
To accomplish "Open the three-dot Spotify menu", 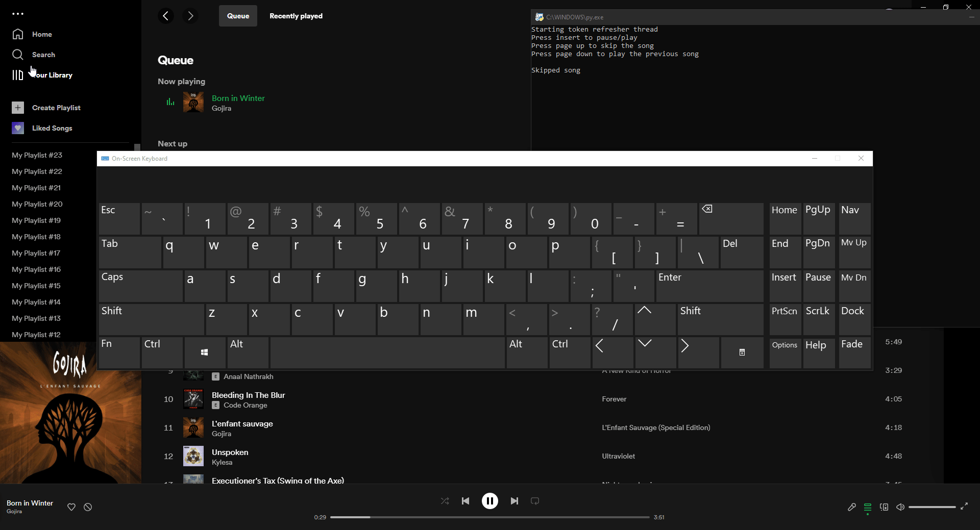I will (x=18, y=14).
